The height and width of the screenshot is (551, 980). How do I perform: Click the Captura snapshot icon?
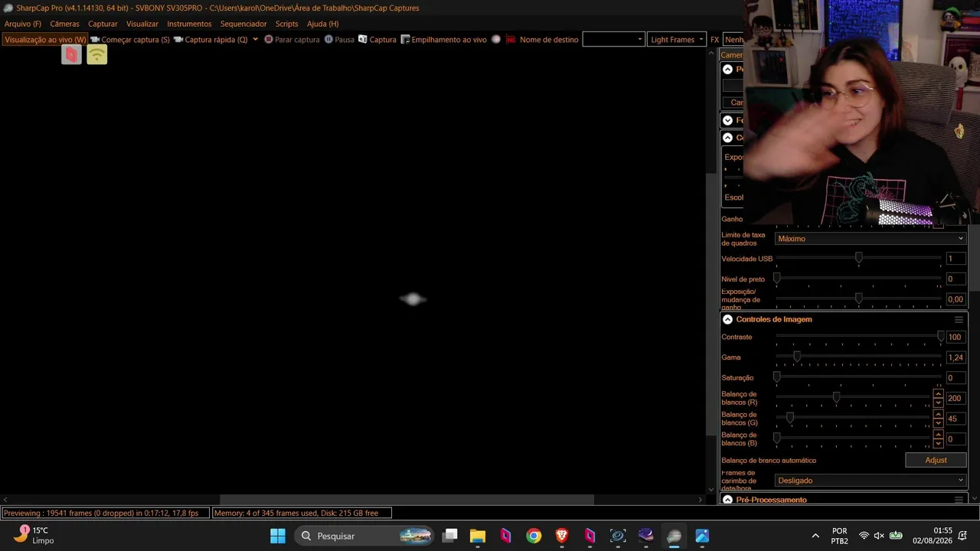tap(363, 39)
